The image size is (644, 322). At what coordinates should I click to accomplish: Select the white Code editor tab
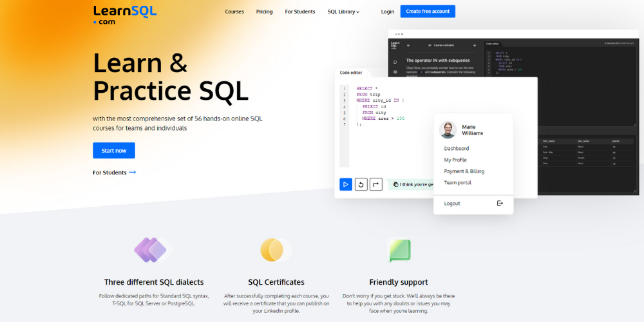tap(351, 73)
